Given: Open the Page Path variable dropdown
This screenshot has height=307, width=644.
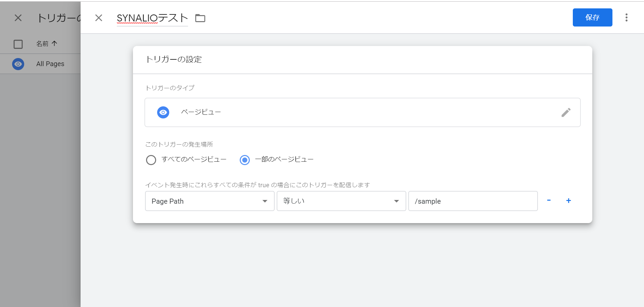Looking at the screenshot, I should click(210, 201).
